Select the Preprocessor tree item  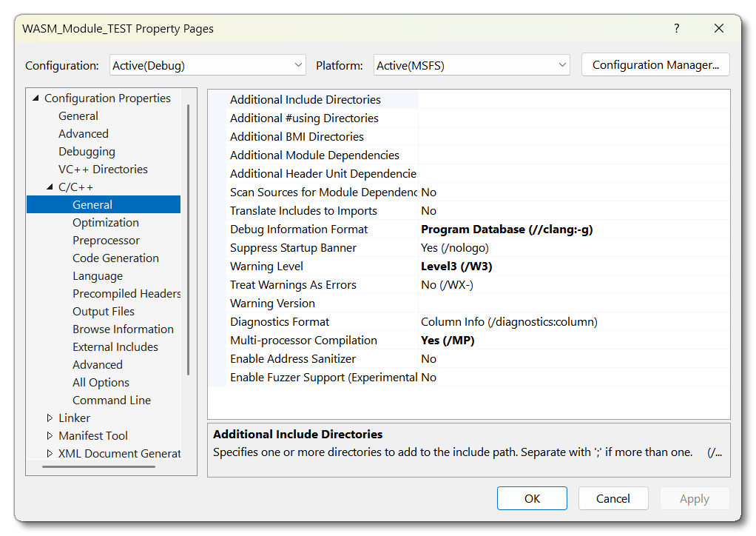[x=106, y=241]
